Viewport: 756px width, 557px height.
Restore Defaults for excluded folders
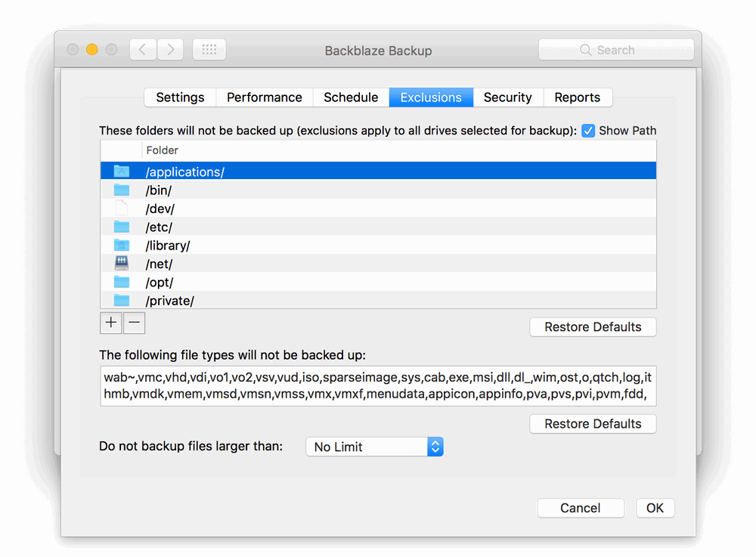pyautogui.click(x=593, y=326)
